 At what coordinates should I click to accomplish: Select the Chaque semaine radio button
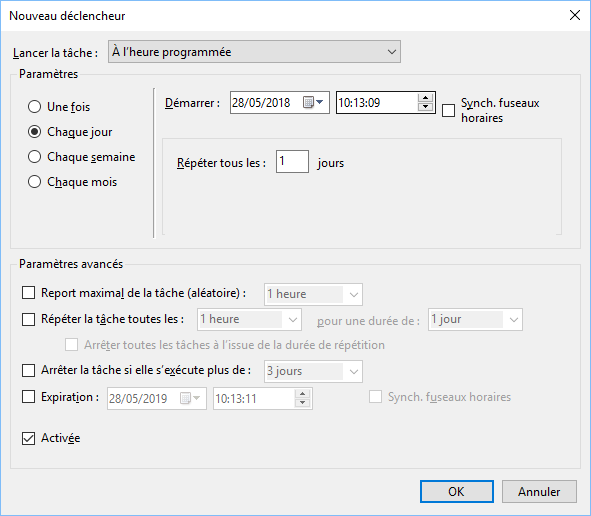[34, 157]
